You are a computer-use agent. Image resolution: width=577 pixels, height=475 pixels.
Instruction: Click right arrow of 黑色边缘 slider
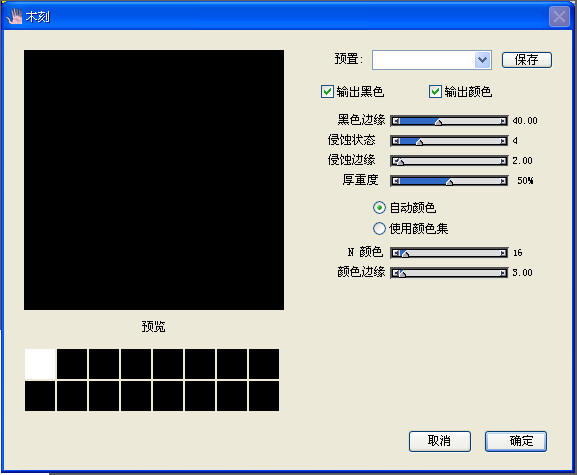coord(503,121)
